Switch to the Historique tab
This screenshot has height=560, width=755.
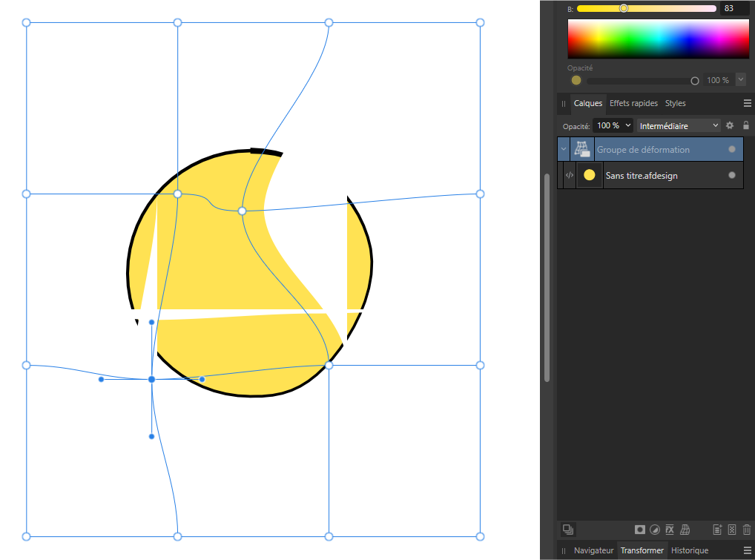click(690, 550)
